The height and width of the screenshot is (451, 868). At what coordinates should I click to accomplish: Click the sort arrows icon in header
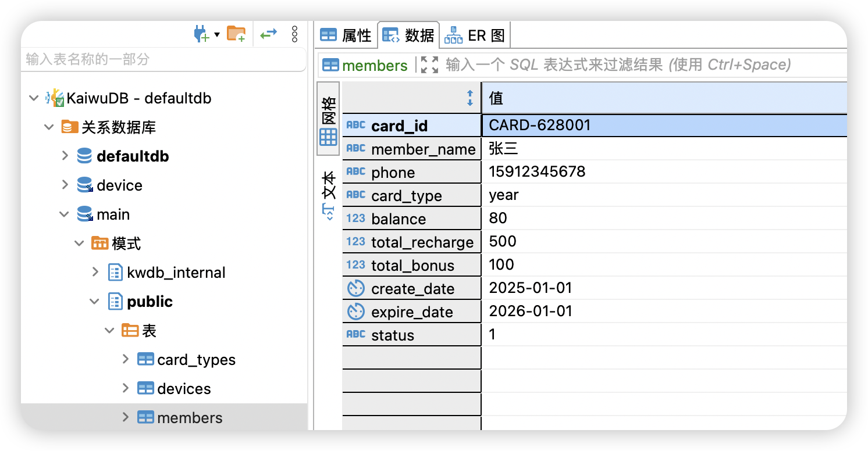[470, 98]
